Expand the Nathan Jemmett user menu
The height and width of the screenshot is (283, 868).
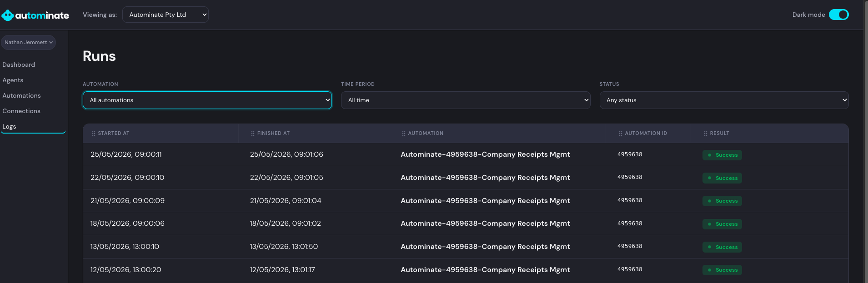point(28,42)
